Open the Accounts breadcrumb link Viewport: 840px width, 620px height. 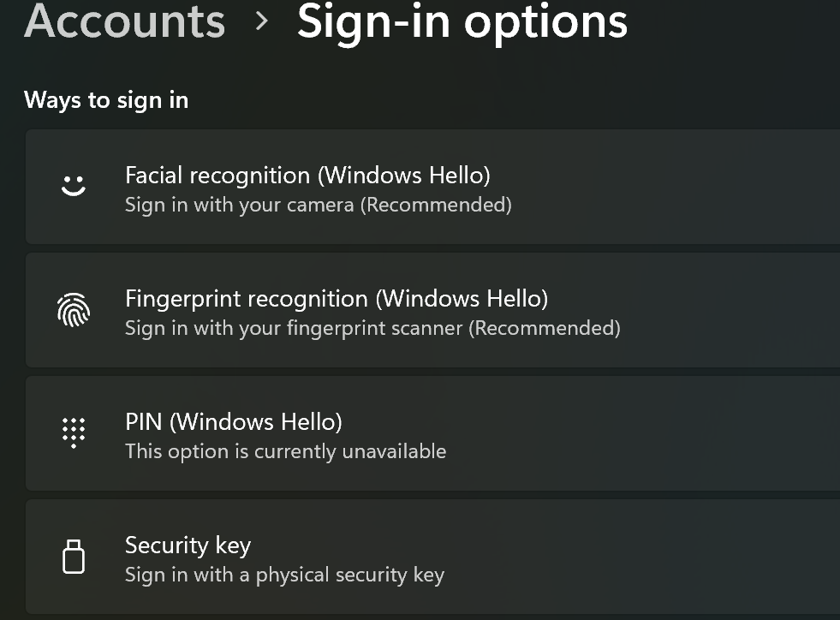coord(123,22)
